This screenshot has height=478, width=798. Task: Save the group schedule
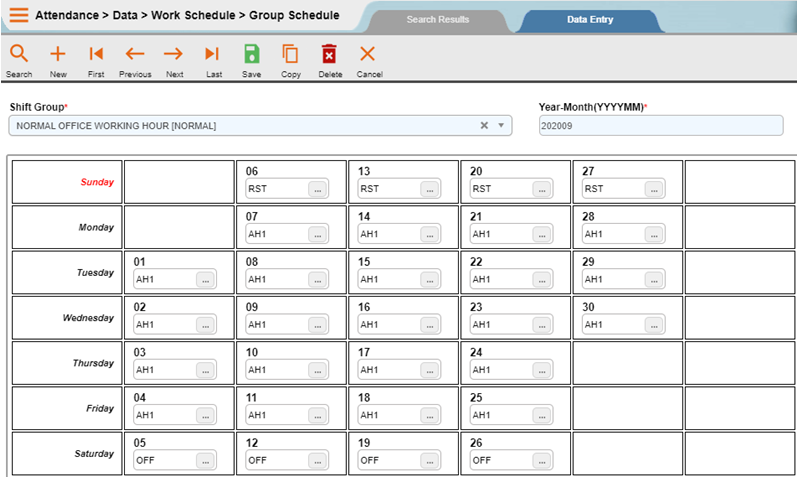[252, 55]
